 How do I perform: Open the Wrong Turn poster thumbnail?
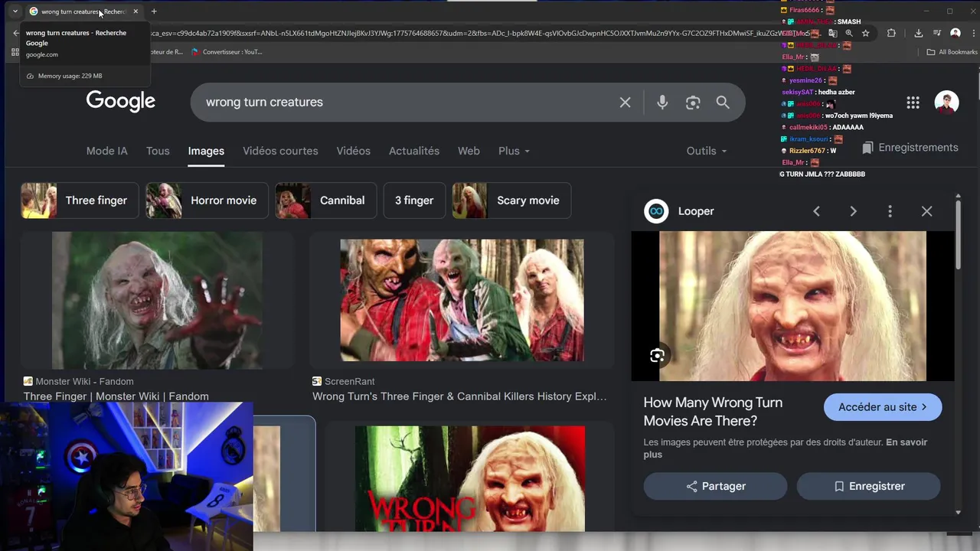(469, 479)
